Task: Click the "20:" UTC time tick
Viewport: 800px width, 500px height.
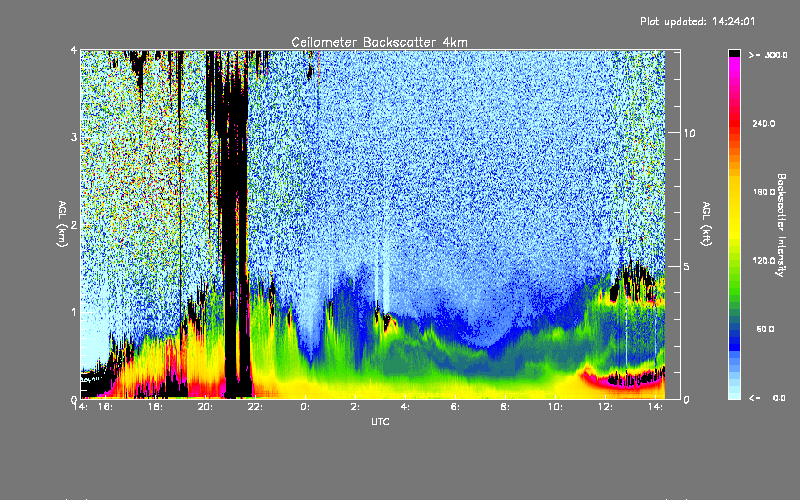Action: coord(205,407)
